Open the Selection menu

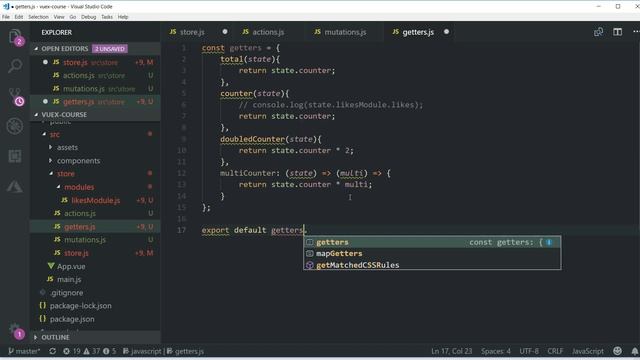click(38, 17)
